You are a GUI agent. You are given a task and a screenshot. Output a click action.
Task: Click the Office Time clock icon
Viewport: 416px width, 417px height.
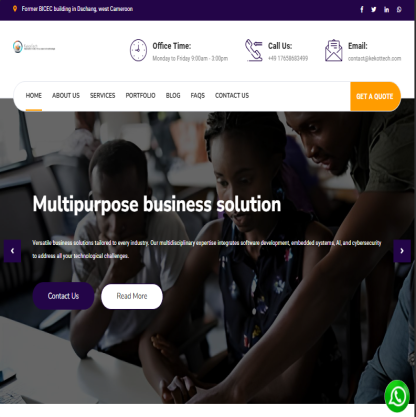click(138, 50)
